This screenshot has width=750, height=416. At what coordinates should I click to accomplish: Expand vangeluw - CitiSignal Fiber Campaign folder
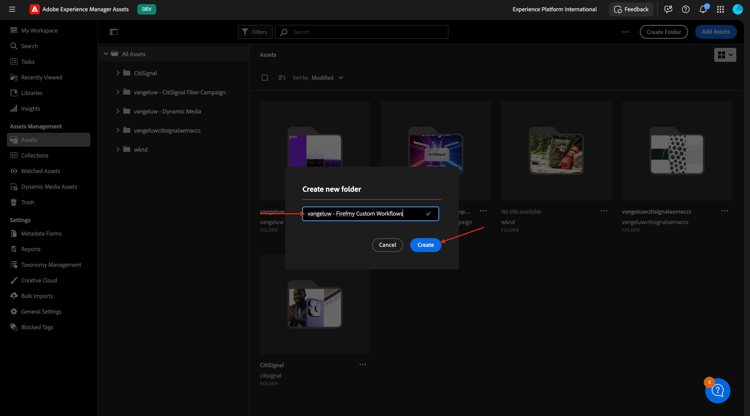tap(118, 92)
